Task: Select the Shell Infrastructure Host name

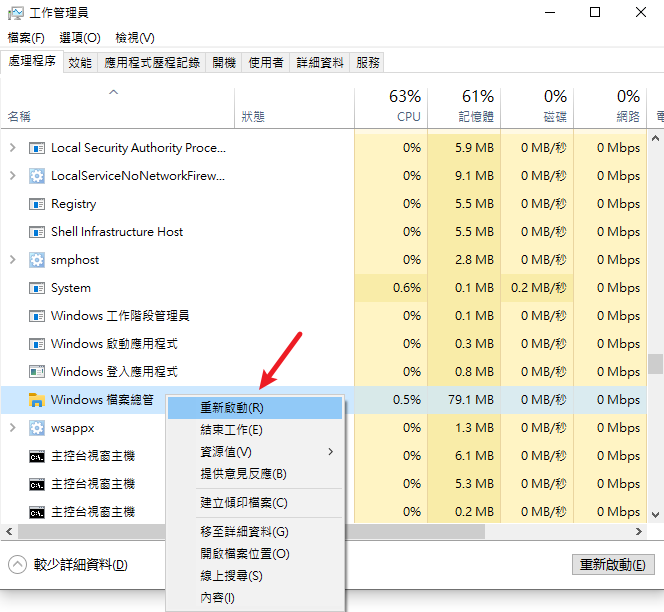Action: point(117,232)
